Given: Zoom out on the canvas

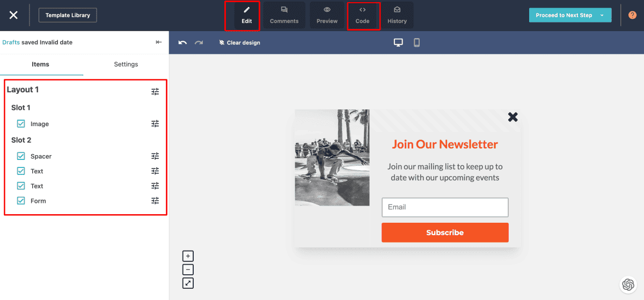Looking at the screenshot, I should (188, 269).
